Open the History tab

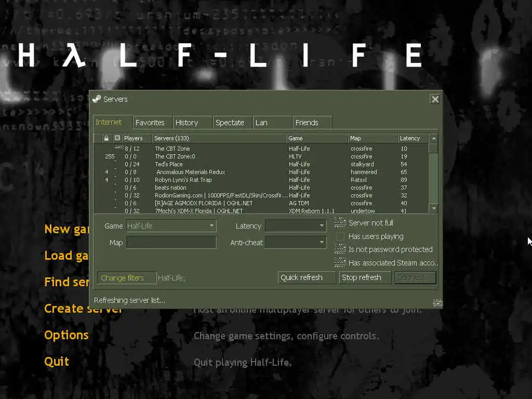192,123
